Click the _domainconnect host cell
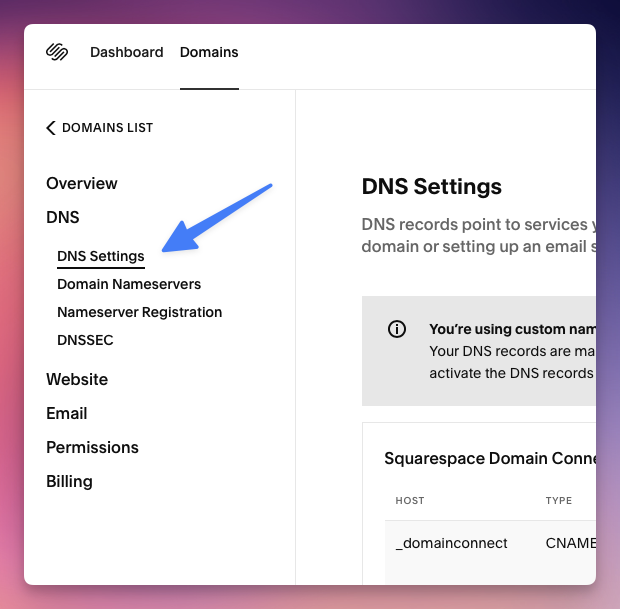Viewport: 620px width, 609px height. pyautogui.click(x=451, y=543)
